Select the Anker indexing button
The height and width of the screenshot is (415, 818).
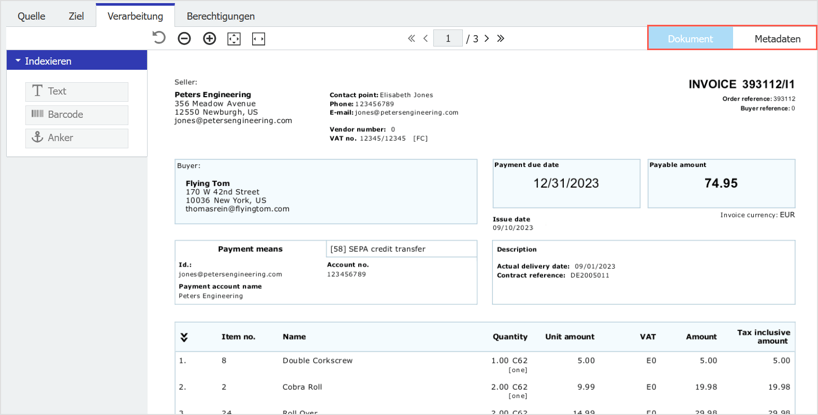(77, 138)
